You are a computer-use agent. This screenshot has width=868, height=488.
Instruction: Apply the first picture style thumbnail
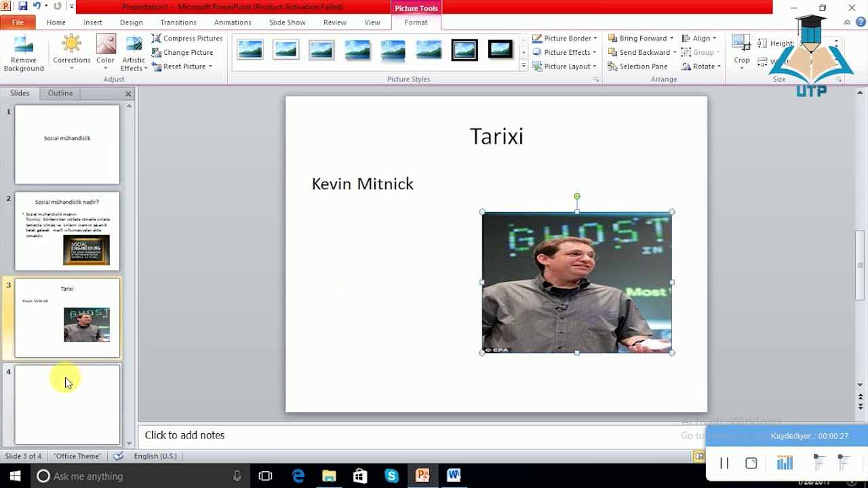(250, 49)
